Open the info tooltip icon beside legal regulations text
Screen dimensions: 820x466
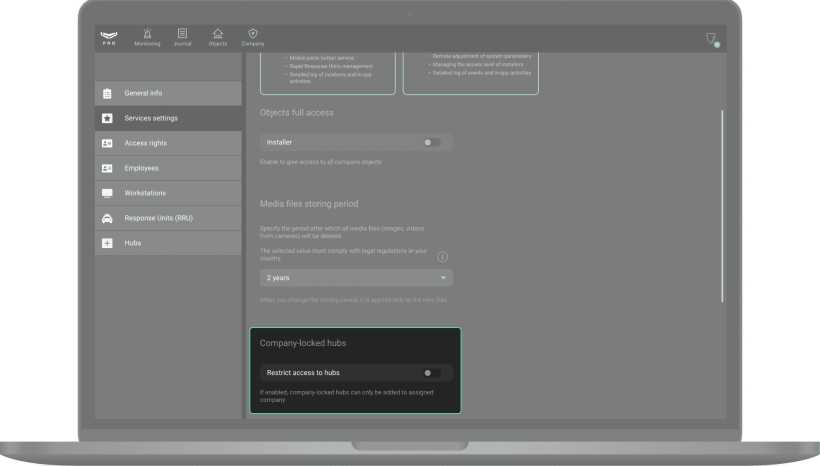click(x=442, y=256)
